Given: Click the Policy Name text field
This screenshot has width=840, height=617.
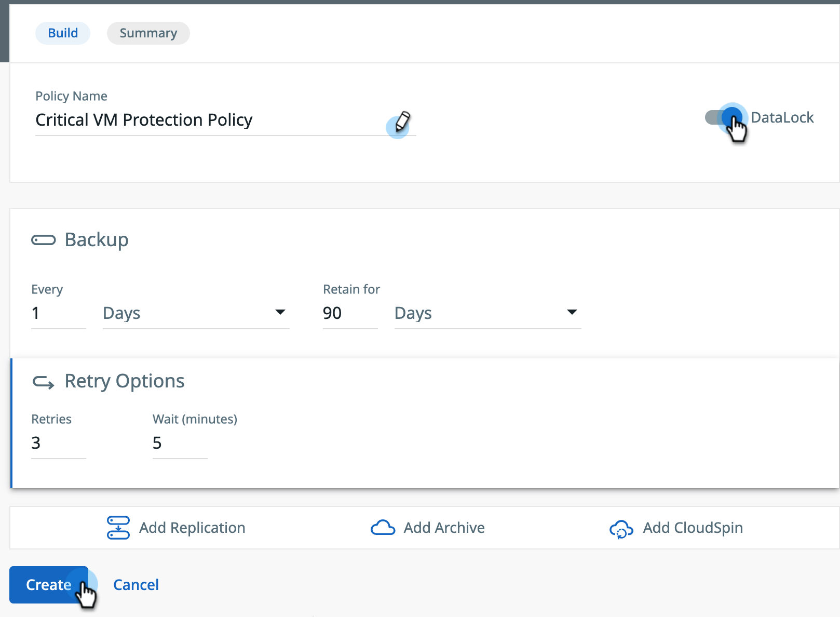Looking at the screenshot, I should pos(208,120).
